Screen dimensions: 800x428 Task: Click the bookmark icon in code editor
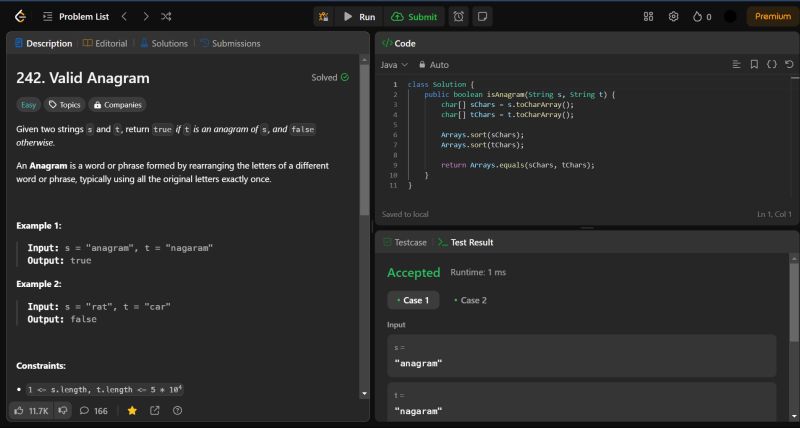pyautogui.click(x=754, y=64)
